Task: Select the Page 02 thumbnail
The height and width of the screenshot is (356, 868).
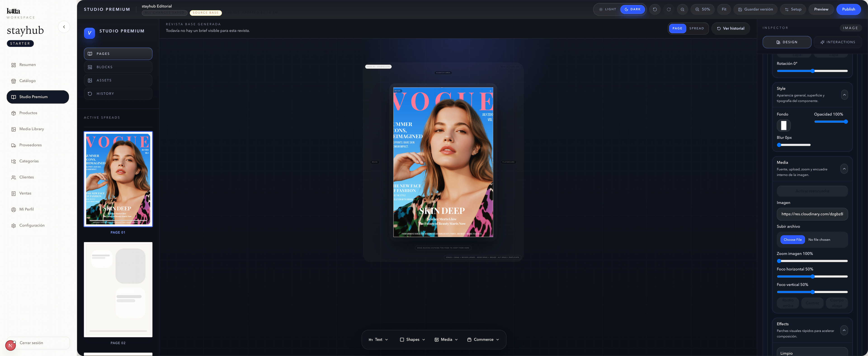Action: (118, 290)
